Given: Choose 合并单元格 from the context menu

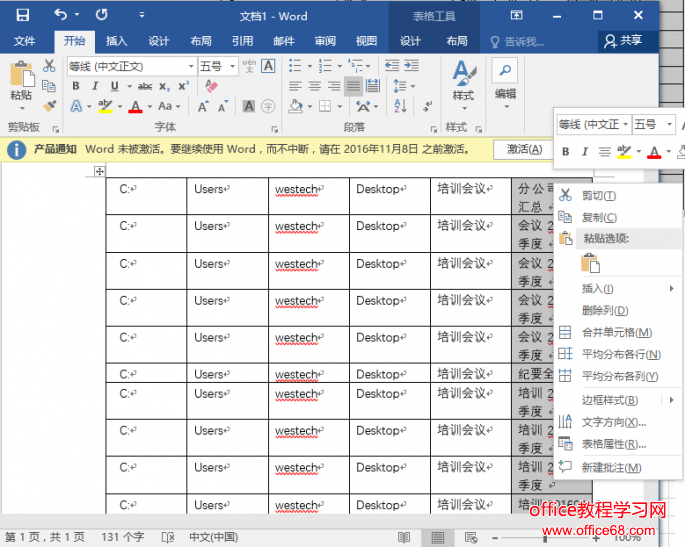Looking at the screenshot, I should point(616,332).
